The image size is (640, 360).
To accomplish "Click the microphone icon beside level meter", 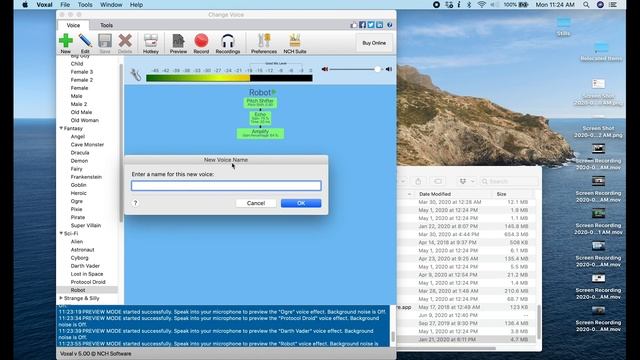I will 136,75.
